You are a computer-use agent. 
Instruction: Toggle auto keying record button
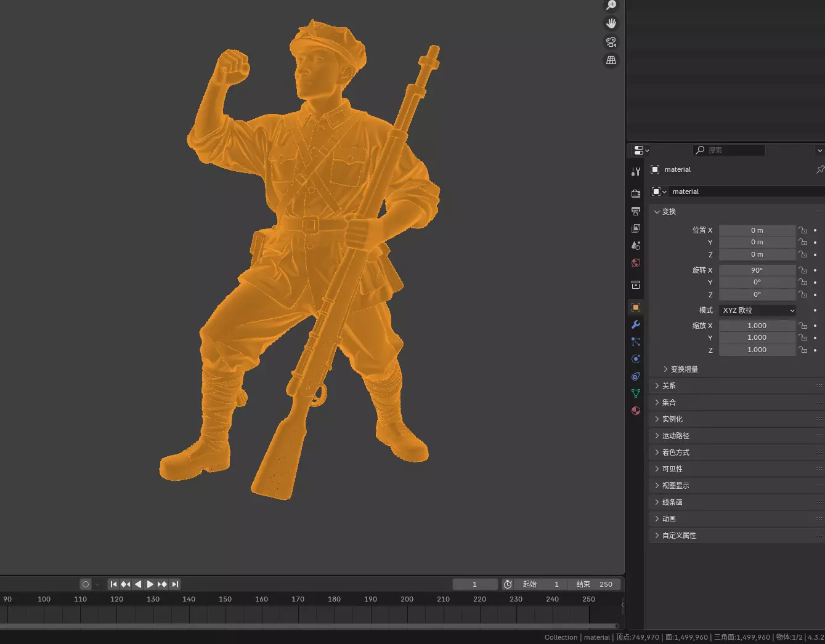pyautogui.click(x=86, y=584)
